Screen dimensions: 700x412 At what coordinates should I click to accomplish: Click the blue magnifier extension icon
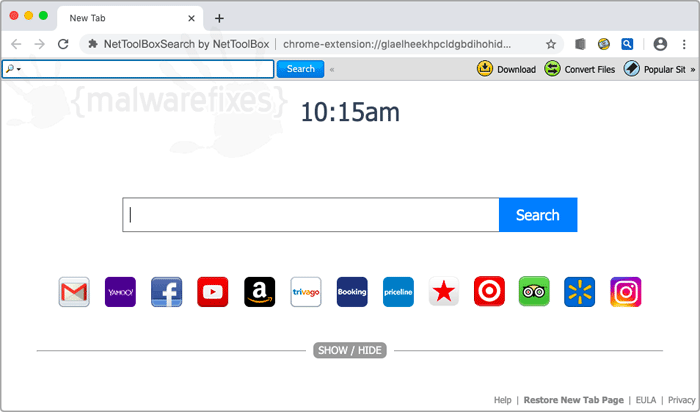[627, 44]
